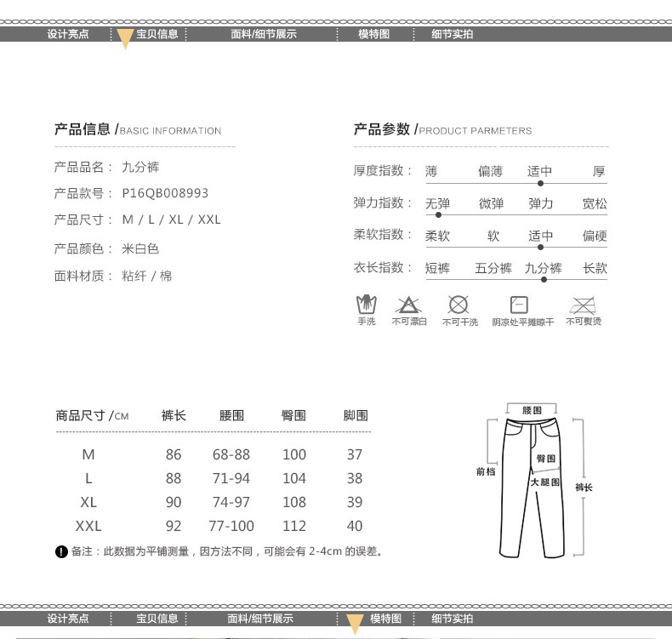Viewport: 672px width, 639px height.
Task: Open 宝贝信息 tab in top navigation
Action: (x=157, y=34)
